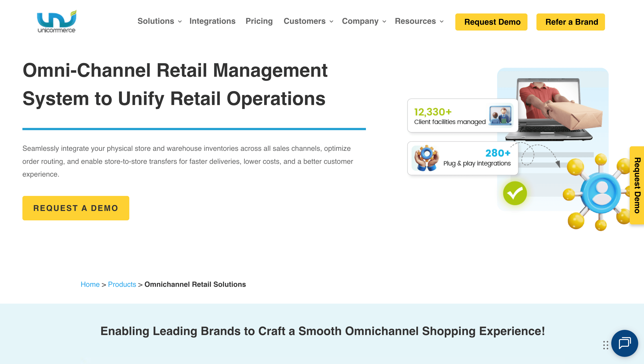
Task: Expand the Customers dropdown
Action: coord(305,21)
